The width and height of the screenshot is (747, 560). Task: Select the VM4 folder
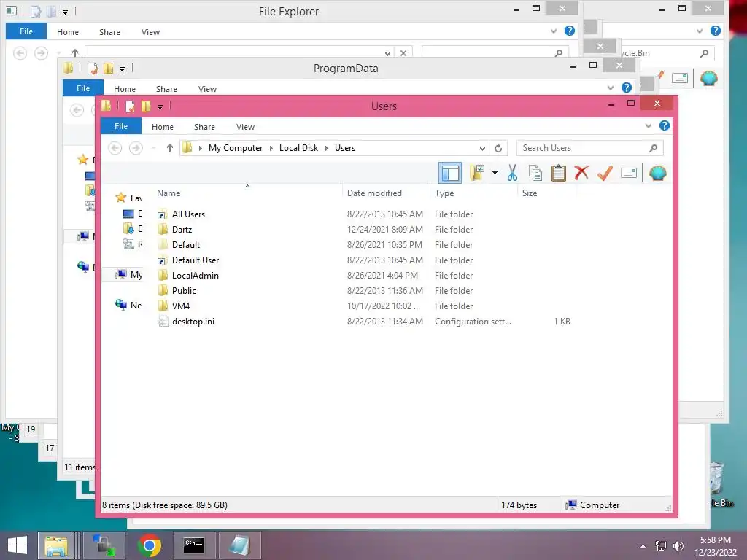click(x=181, y=306)
